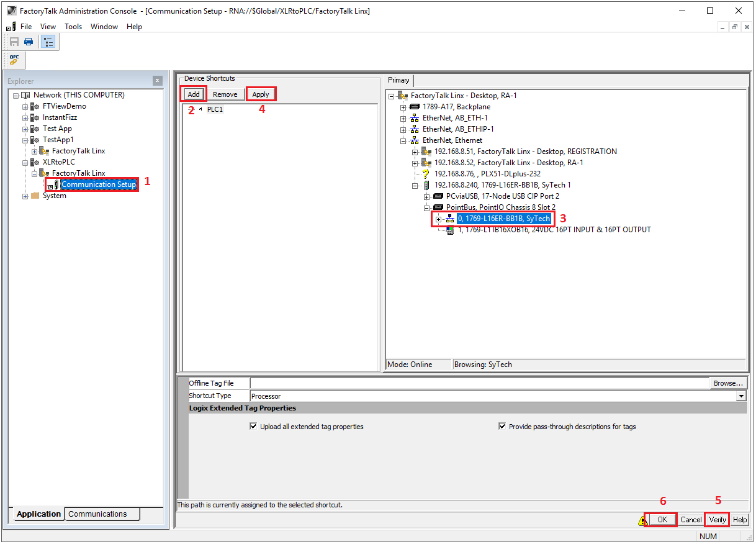Image resolution: width=756 pixels, height=544 pixels.
Task: Open the Window menu
Action: 104,27
